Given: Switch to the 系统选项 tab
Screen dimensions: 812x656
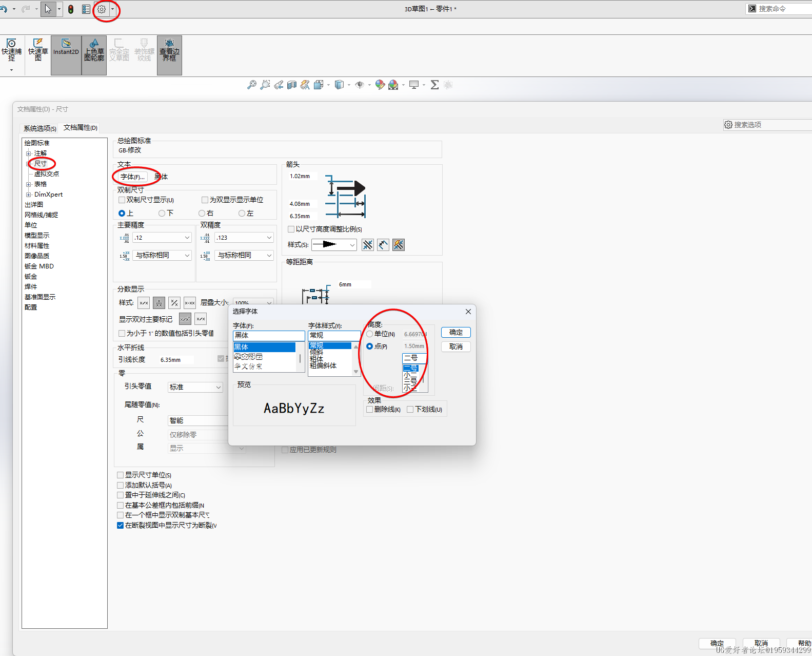Looking at the screenshot, I should click(40, 128).
